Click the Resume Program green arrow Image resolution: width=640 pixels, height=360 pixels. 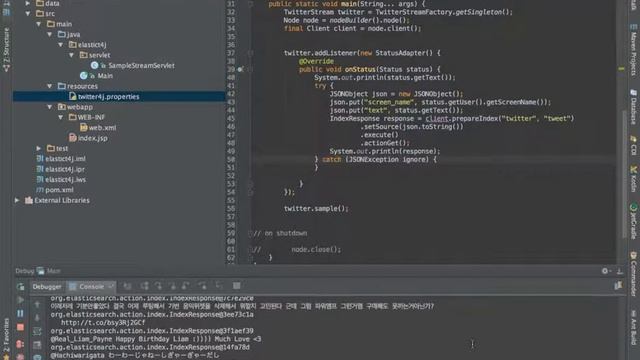pos(20,300)
